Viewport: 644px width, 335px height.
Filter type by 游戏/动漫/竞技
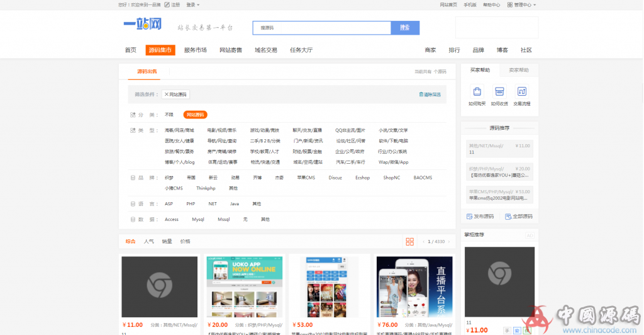[x=265, y=130]
